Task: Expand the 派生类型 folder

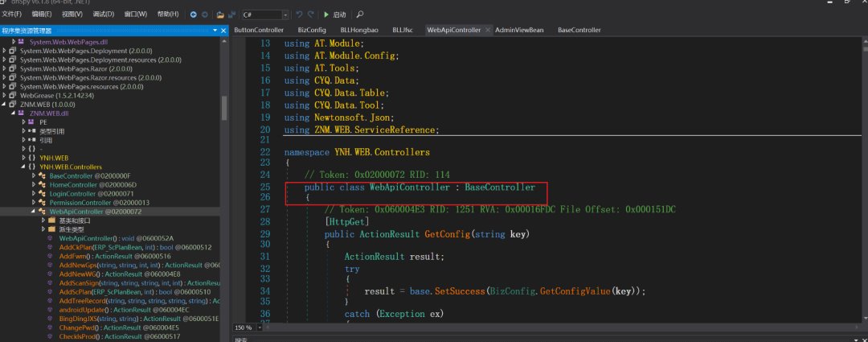Action: (43, 229)
